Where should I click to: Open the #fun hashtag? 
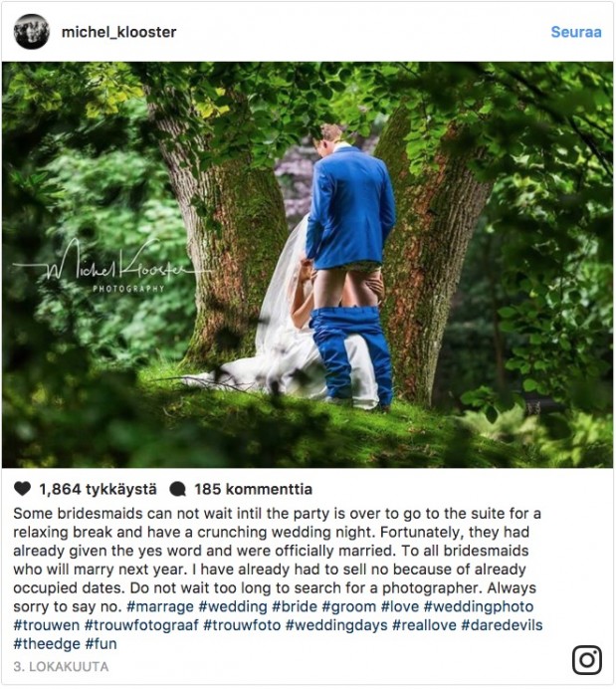tap(101, 644)
